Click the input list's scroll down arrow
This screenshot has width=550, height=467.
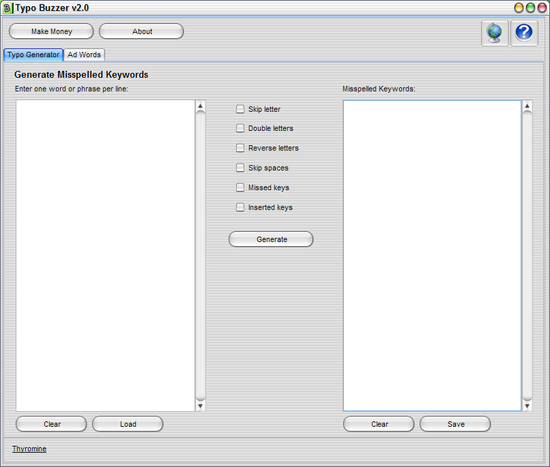click(200, 406)
